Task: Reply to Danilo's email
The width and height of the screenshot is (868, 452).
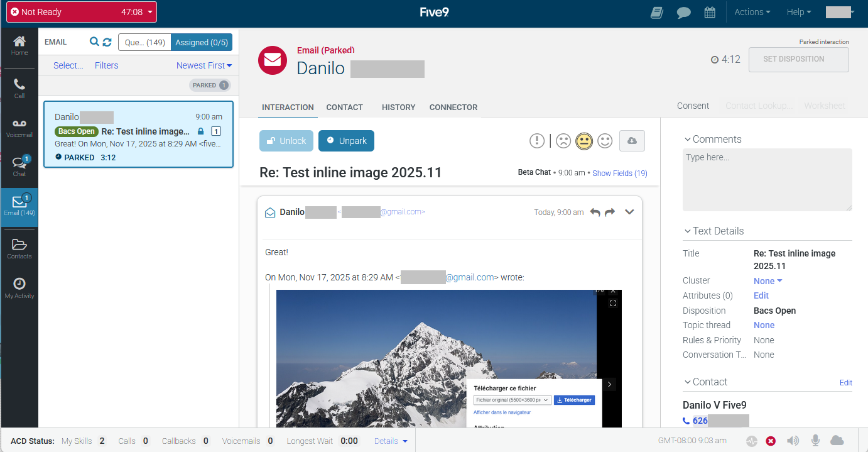Action: (595, 212)
